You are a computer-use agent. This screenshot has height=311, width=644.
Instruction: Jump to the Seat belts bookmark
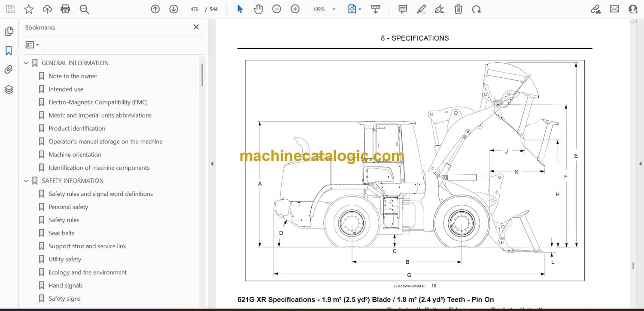(61, 233)
